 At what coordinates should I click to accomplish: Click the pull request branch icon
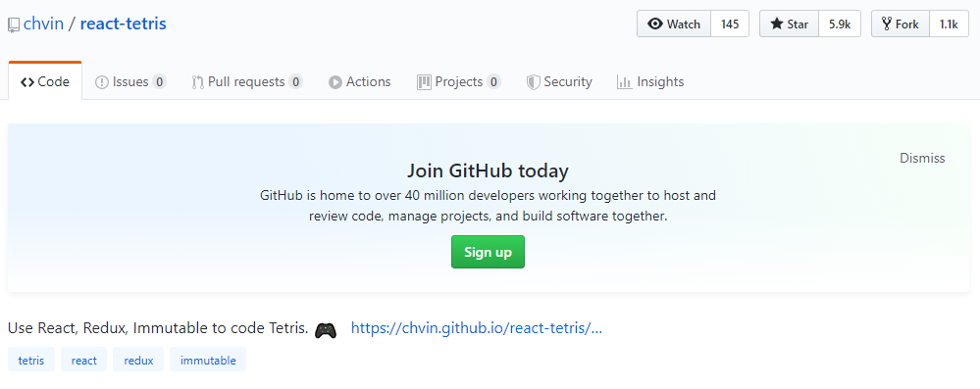coord(197,82)
